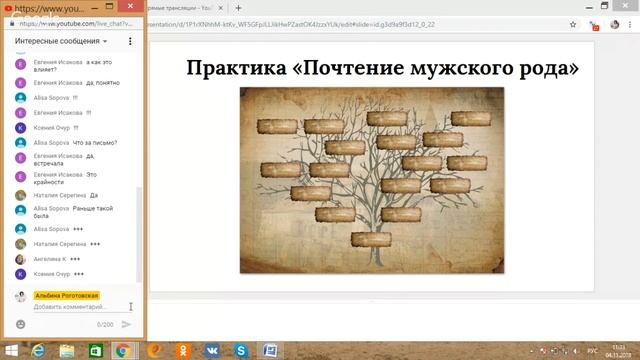640x360 pixels.
Task: Open the Windows Store taskbar icon
Action: tap(96, 351)
